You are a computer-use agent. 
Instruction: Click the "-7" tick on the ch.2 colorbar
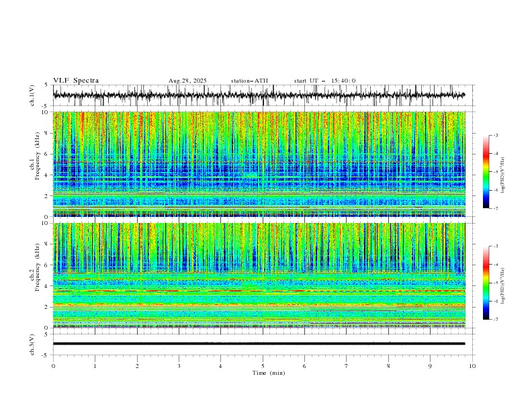tap(495, 320)
